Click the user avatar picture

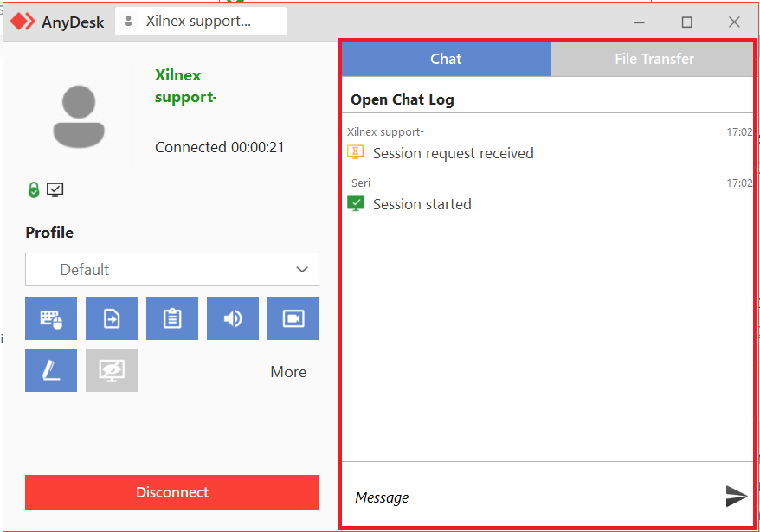coord(79,117)
